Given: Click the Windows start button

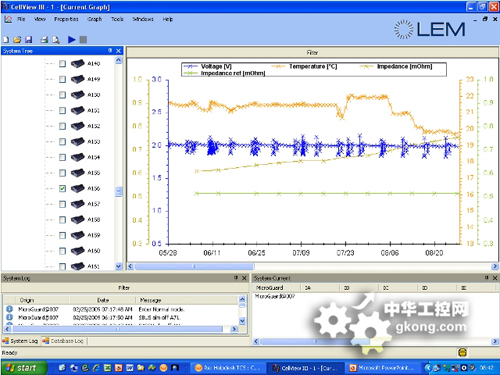Looking at the screenshot, I should tap(23, 368).
